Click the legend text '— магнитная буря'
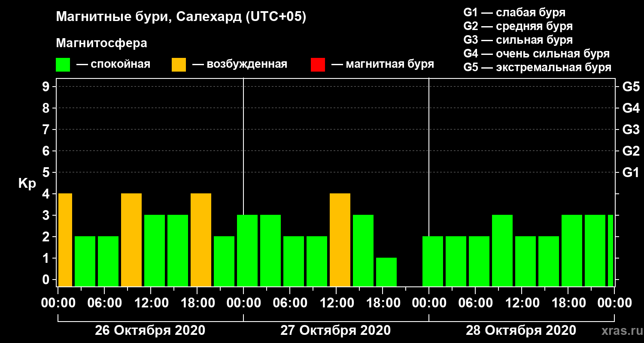 383,65
